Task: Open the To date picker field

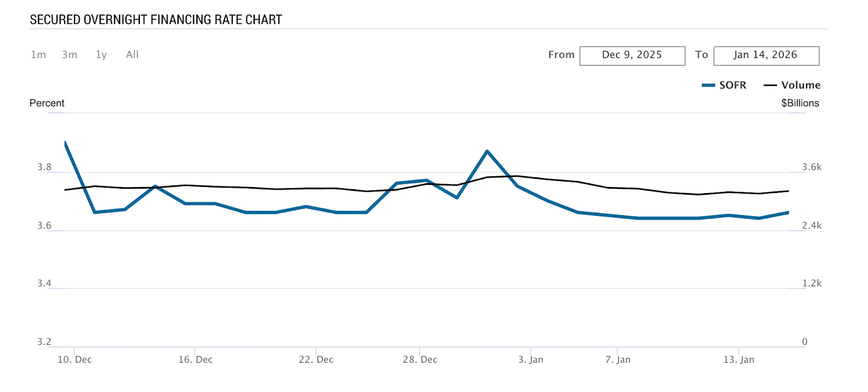Action: coord(766,55)
